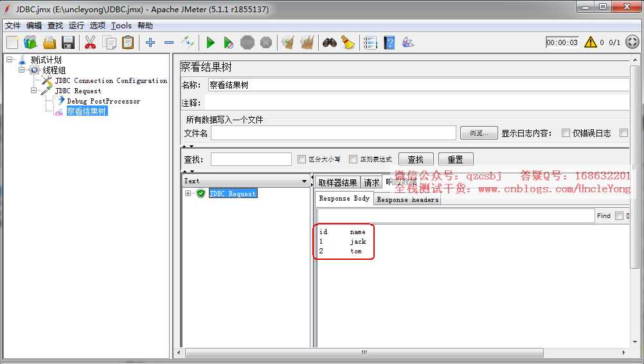This screenshot has height=364, width=644.
Task: Click the Reset Search brush icon
Action: 348,42
